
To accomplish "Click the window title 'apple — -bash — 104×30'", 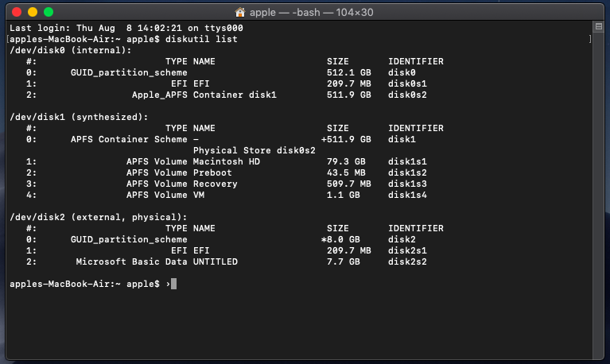I will (x=311, y=13).
